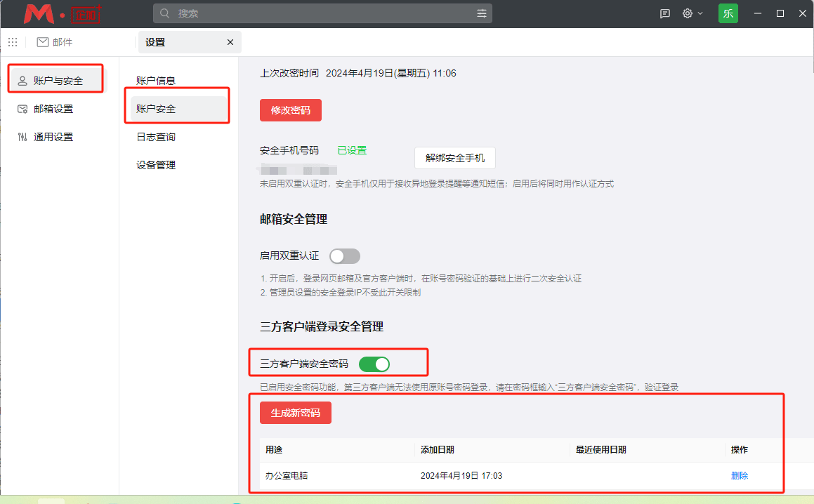The height and width of the screenshot is (504, 814).
Task: Click the 修改密码 button
Action: (x=290, y=110)
